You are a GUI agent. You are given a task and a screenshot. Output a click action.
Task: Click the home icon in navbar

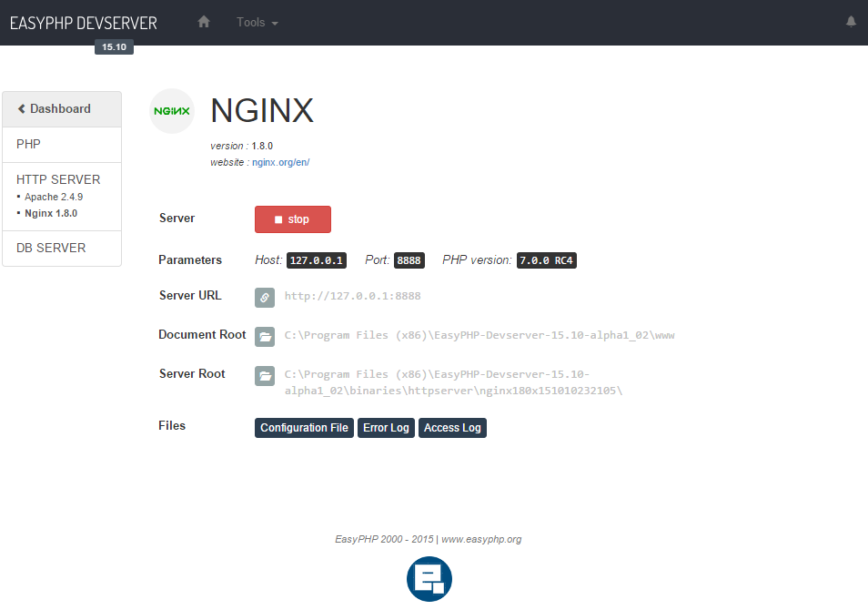(204, 22)
